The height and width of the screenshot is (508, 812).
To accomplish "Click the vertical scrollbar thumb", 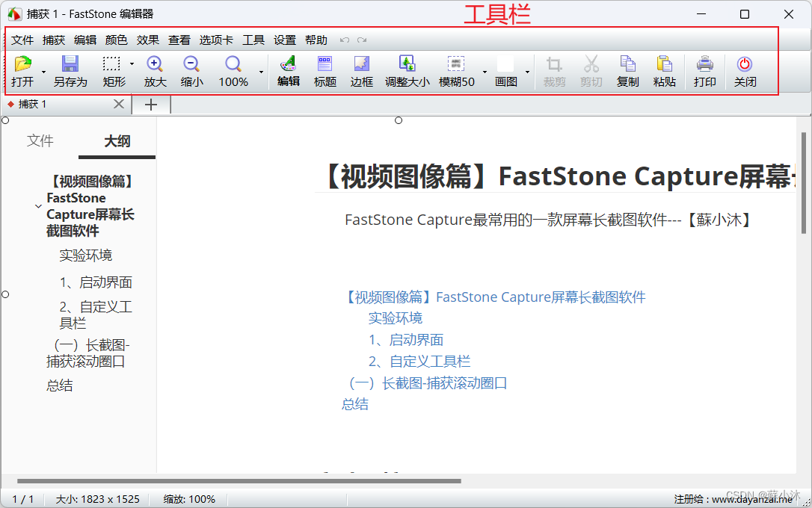I will pos(803,183).
